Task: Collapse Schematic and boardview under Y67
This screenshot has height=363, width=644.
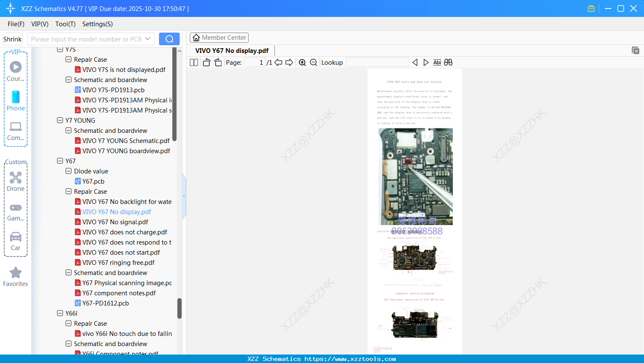Action: [x=69, y=273]
